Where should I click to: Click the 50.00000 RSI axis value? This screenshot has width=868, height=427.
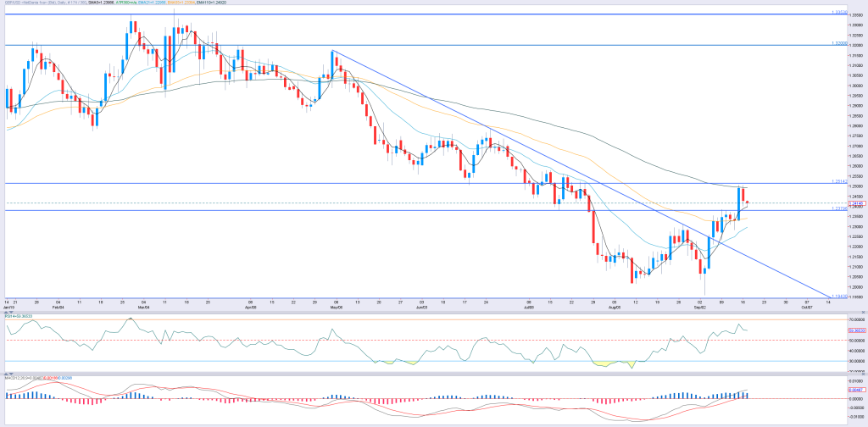(857, 341)
